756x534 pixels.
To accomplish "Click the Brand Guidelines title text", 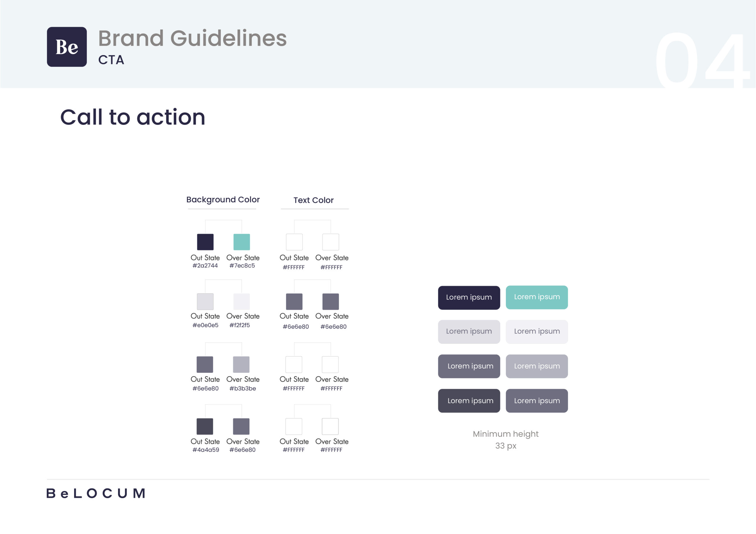I will tap(192, 38).
